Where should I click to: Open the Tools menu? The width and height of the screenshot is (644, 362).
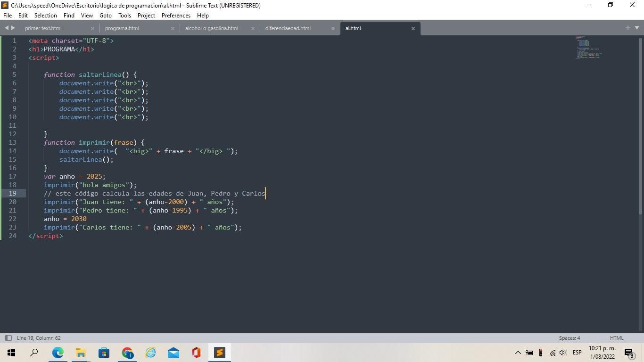pos(124,16)
